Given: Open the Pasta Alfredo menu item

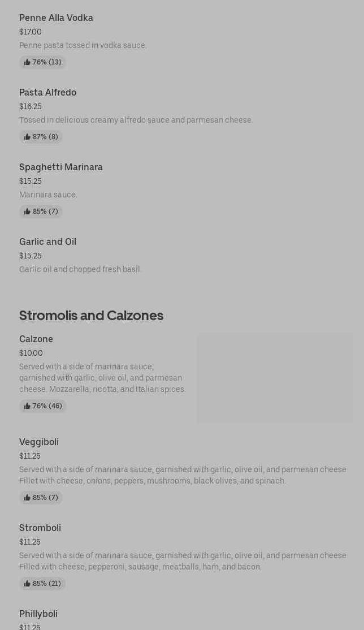Looking at the screenshot, I should [48, 92].
